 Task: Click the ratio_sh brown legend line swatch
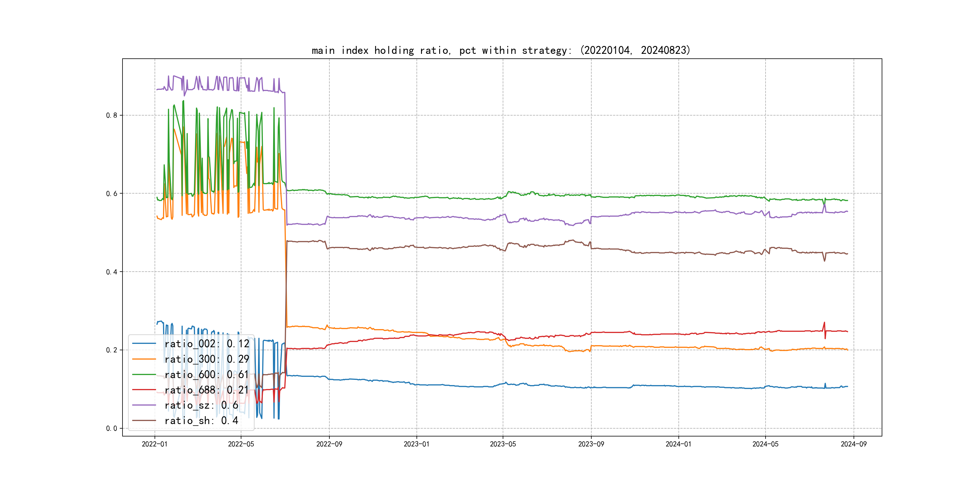pyautogui.click(x=144, y=420)
